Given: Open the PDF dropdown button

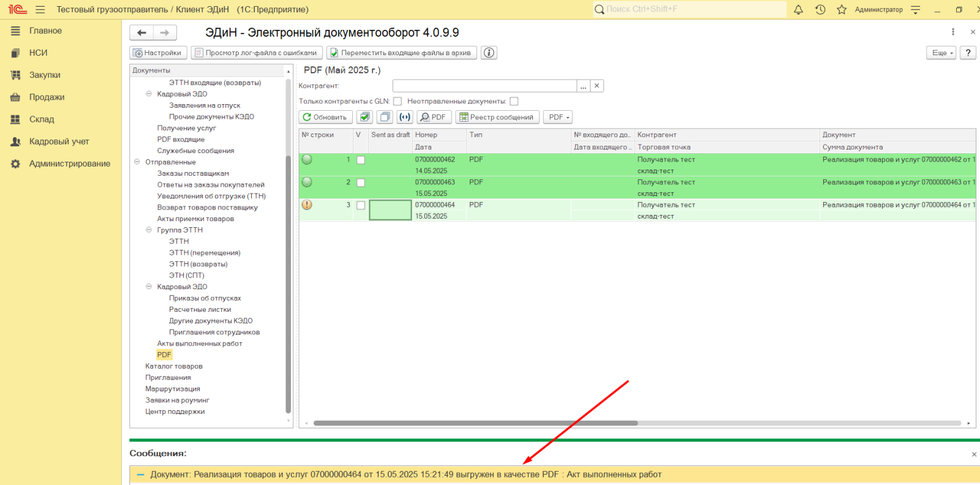Looking at the screenshot, I should [558, 117].
